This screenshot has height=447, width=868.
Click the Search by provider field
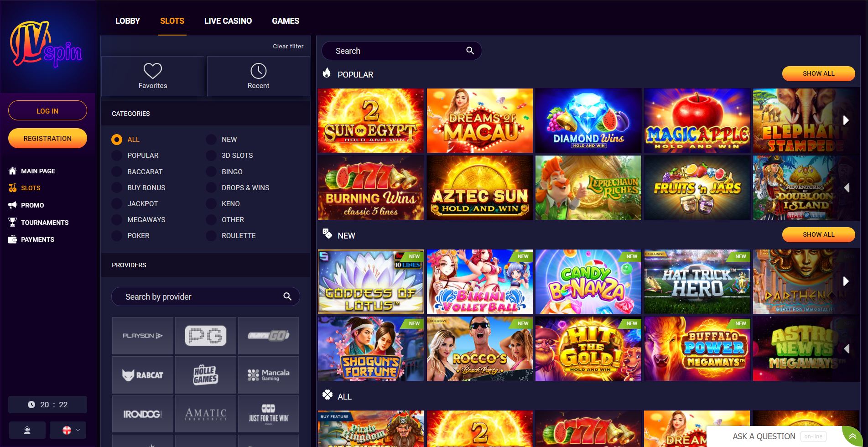click(x=206, y=296)
